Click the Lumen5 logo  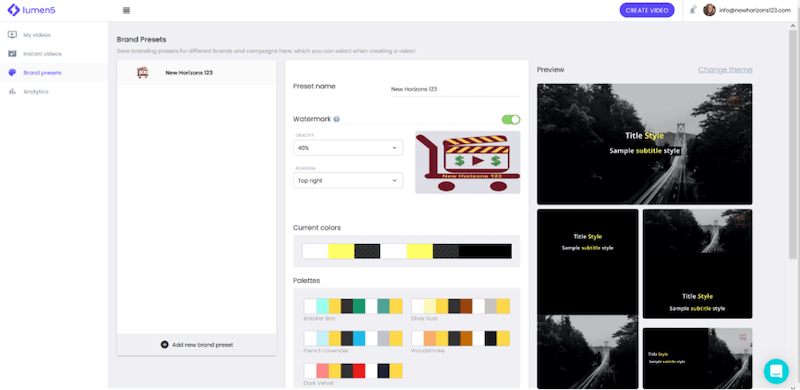pyautogui.click(x=31, y=10)
